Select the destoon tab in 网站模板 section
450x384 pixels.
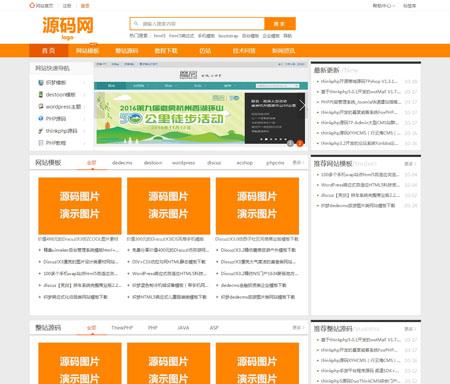point(153,163)
